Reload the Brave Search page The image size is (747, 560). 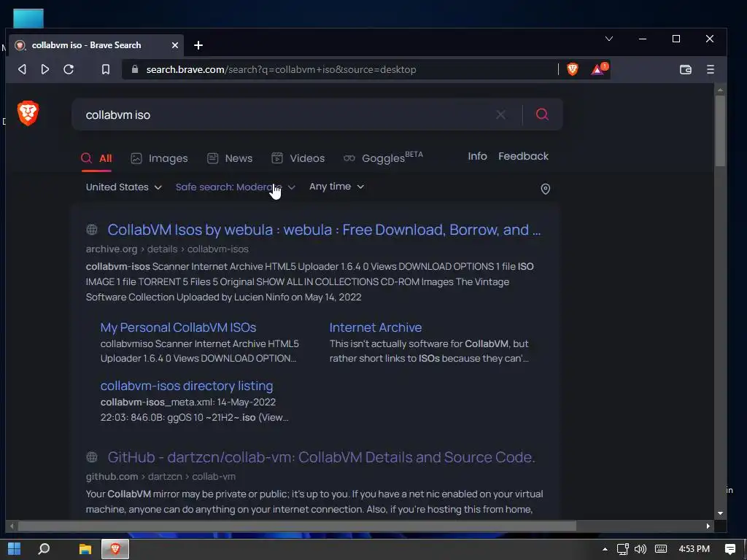(69, 69)
